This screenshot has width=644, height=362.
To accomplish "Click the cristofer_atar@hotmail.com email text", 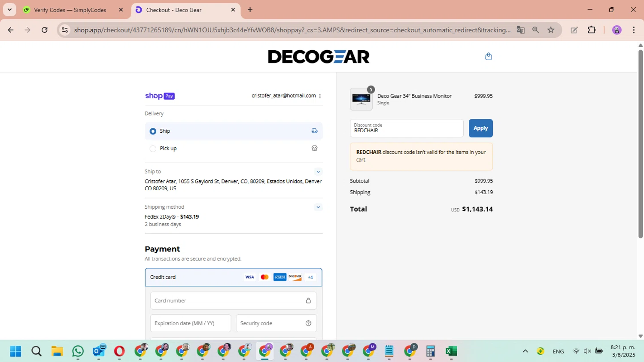I will tap(284, 96).
